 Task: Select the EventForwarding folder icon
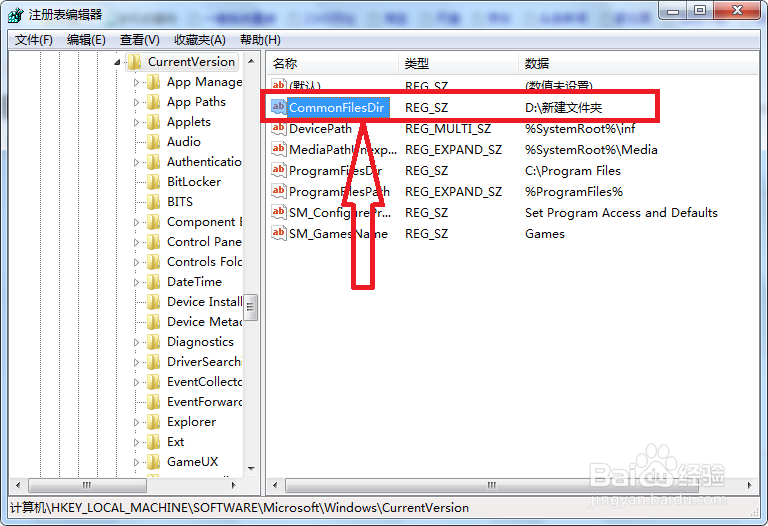154,402
